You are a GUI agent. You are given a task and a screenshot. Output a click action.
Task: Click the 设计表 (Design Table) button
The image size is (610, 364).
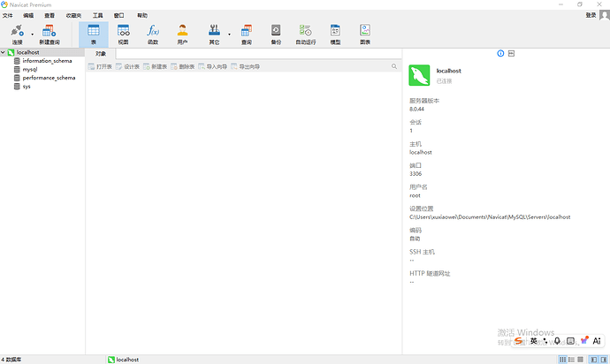pyautogui.click(x=127, y=66)
